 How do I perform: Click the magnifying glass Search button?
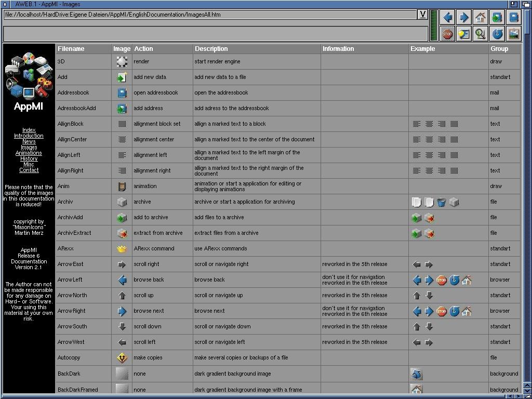(481, 34)
